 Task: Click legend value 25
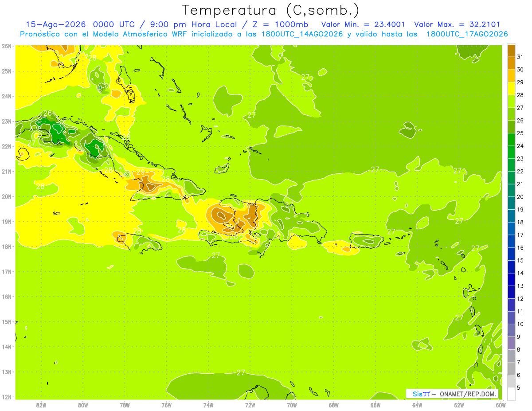(x=520, y=133)
